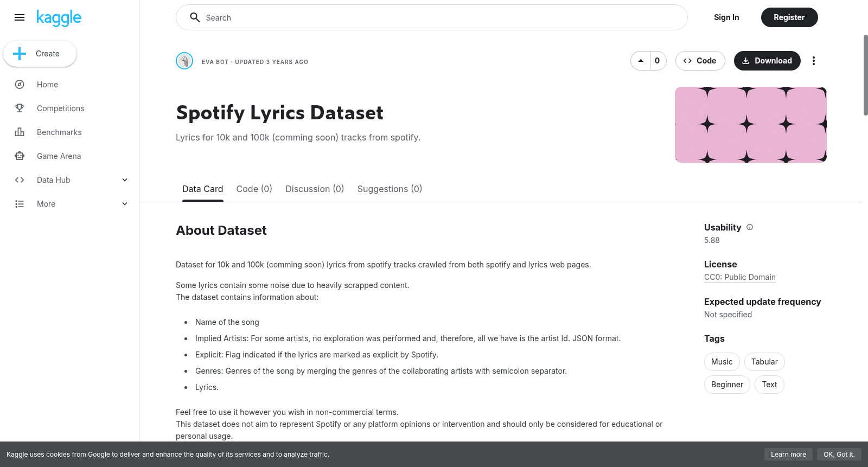Open Competitions via the trophy icon
868x467 pixels.
20,108
